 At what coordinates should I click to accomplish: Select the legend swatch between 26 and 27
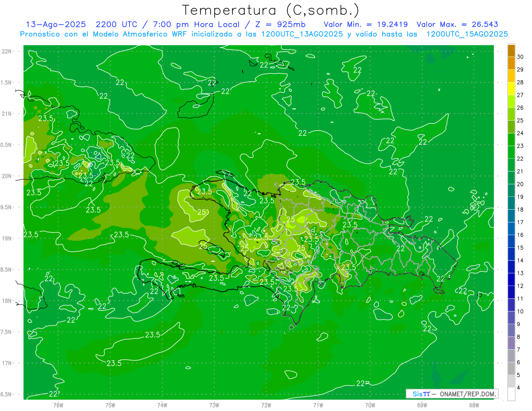[x=511, y=101]
